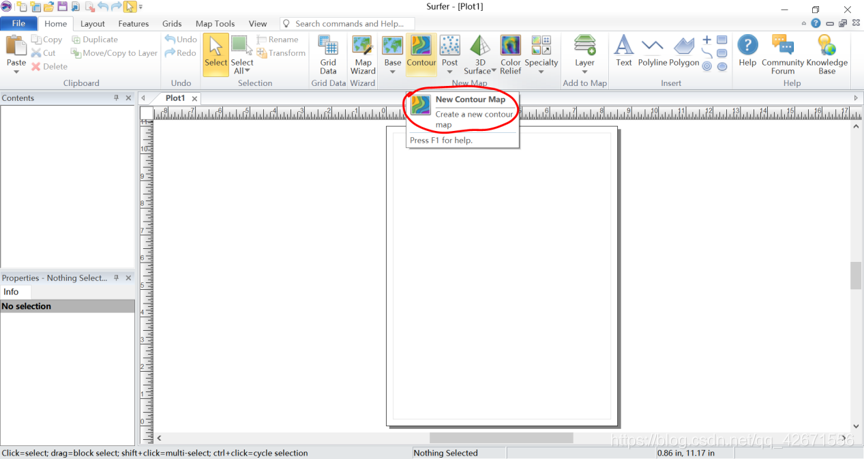Viewport: 864px width, 459px height.
Task: Activate the Select pointer tool
Action: (215, 53)
